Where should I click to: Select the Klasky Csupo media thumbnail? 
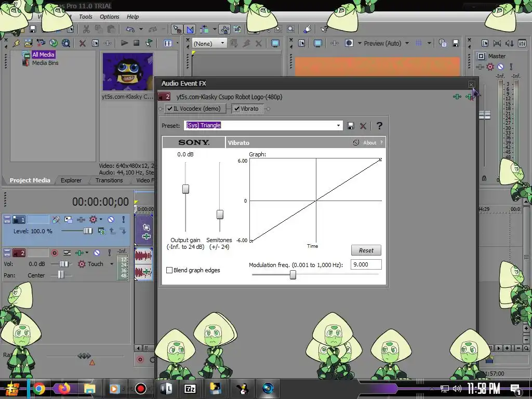[x=128, y=72]
